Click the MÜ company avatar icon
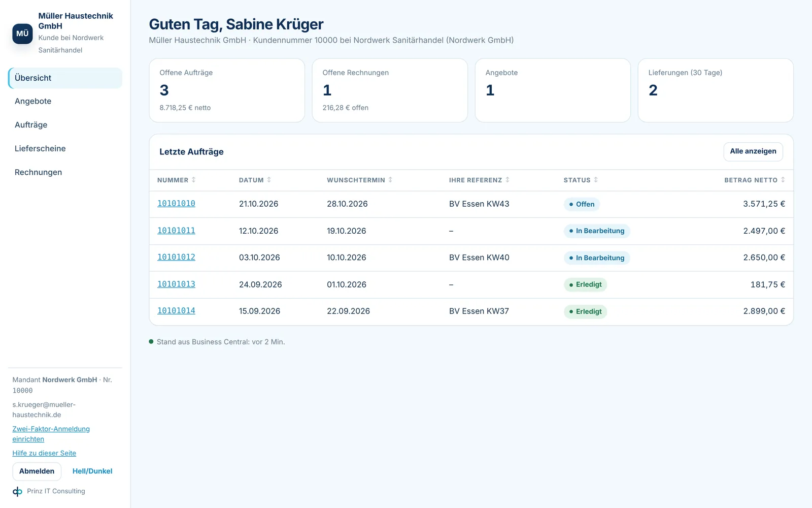Viewport: 812px width, 508px height. click(x=22, y=34)
